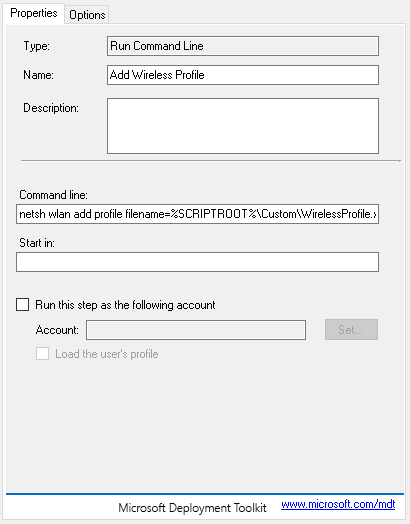Click the empty Start in field
Image resolution: width=410 pixels, height=524 pixels.
coord(197,262)
